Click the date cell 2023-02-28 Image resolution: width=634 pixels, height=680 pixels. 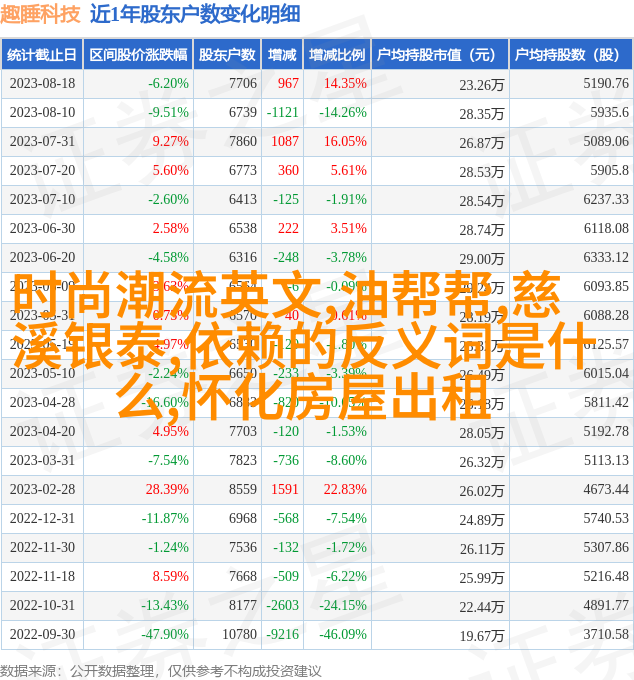(x=42, y=490)
